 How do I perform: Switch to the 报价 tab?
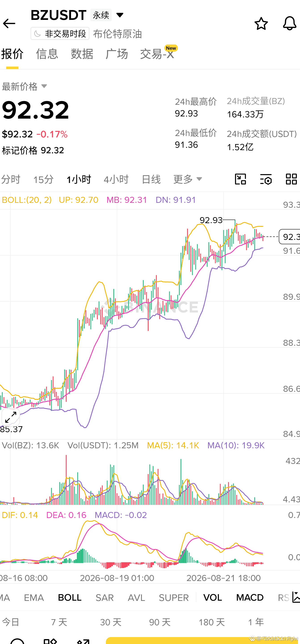pos(12,54)
